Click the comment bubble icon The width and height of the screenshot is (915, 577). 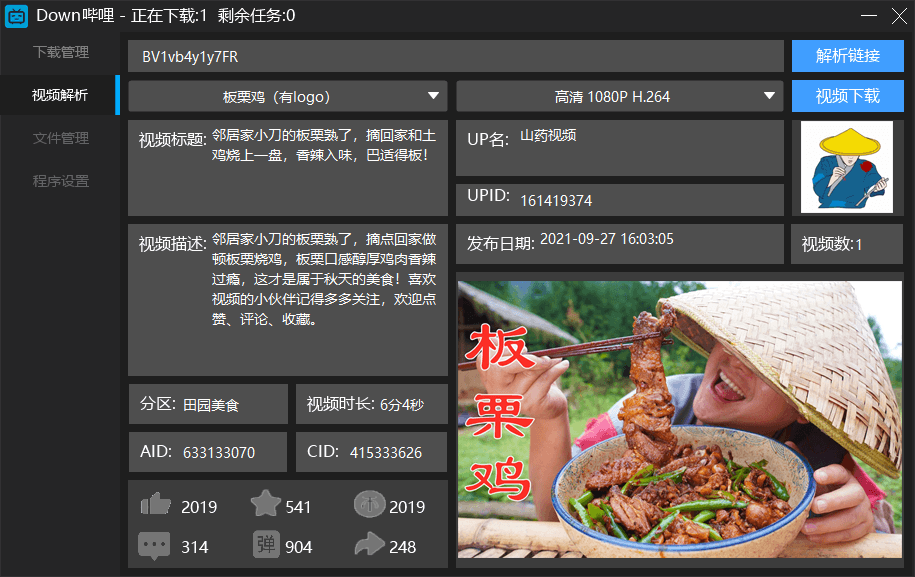(x=154, y=546)
